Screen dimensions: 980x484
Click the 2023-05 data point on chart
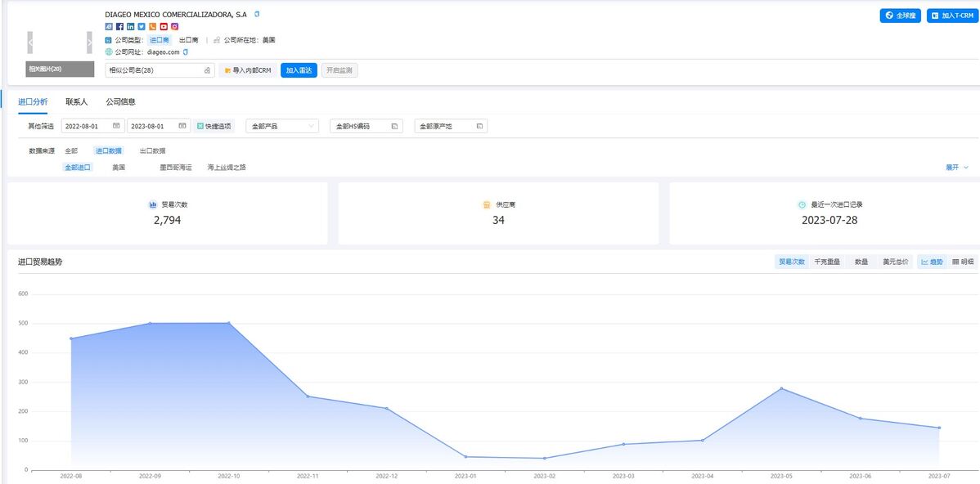(781, 388)
